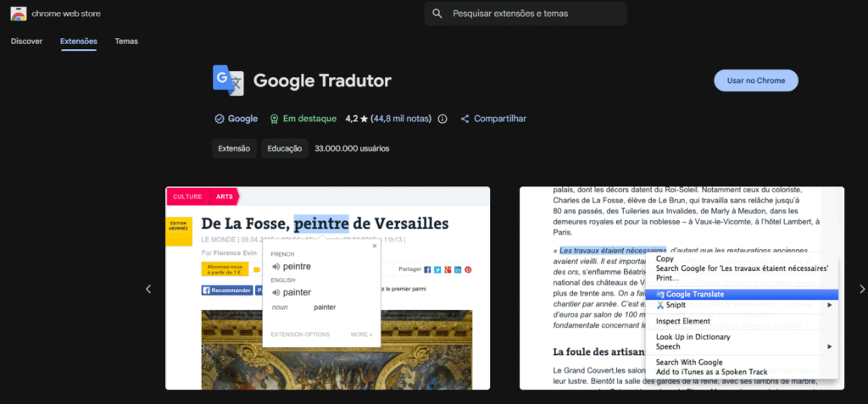Click the Google Tradutor extension icon
This screenshot has height=404, width=868.
228,80
